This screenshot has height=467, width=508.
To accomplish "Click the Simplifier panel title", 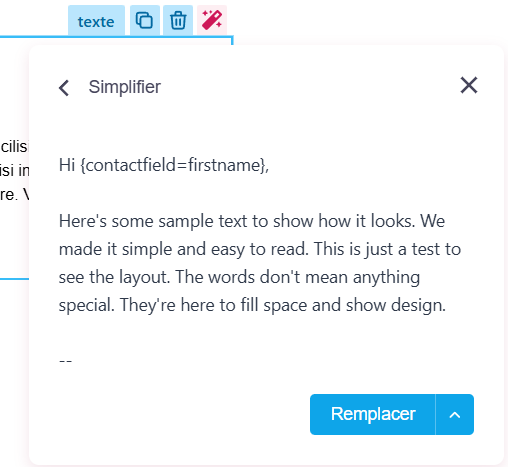I will 125,87.
